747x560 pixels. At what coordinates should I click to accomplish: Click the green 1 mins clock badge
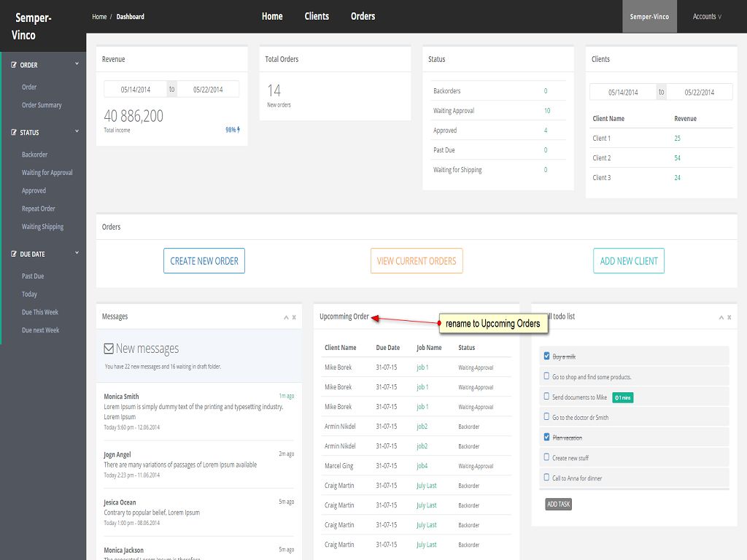tap(622, 397)
